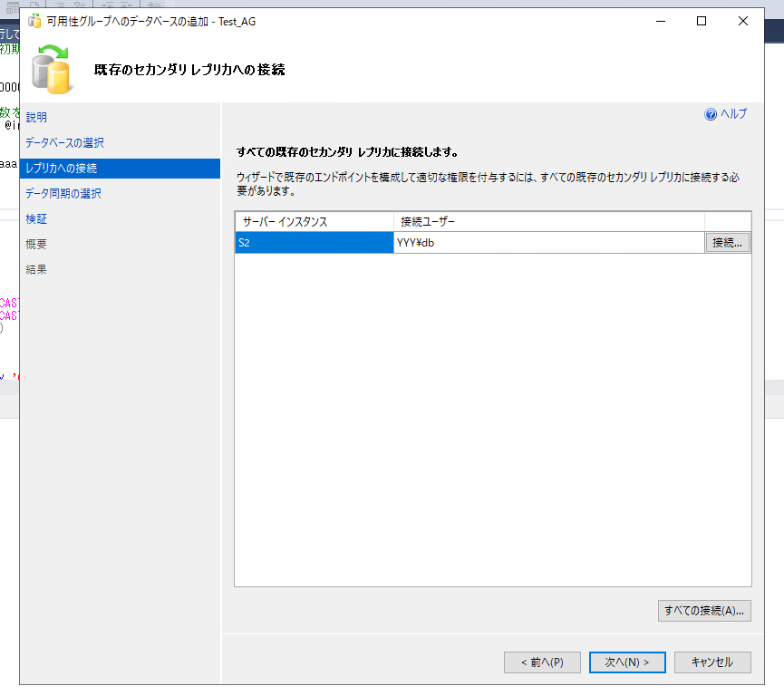Minimize the wizard window
The image size is (784, 696).
(x=661, y=21)
